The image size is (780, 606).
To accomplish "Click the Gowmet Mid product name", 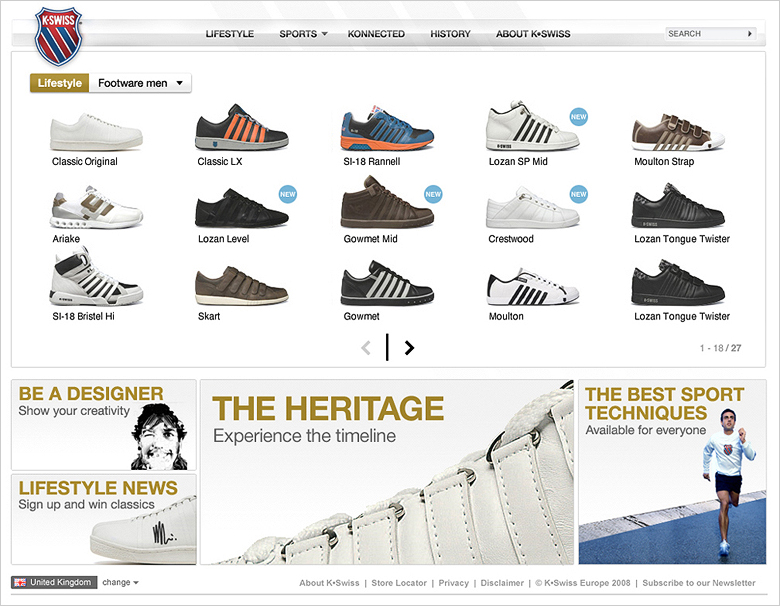I will (371, 239).
